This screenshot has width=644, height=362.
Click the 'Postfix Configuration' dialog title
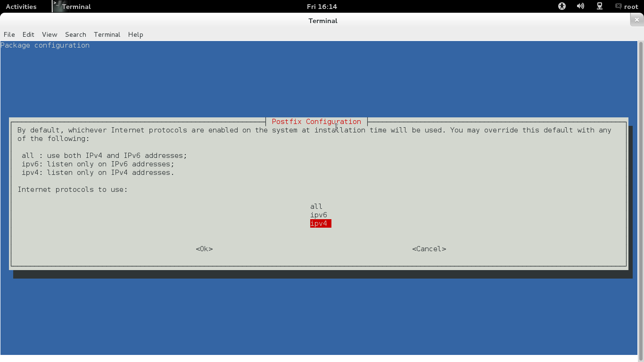[316, 122]
